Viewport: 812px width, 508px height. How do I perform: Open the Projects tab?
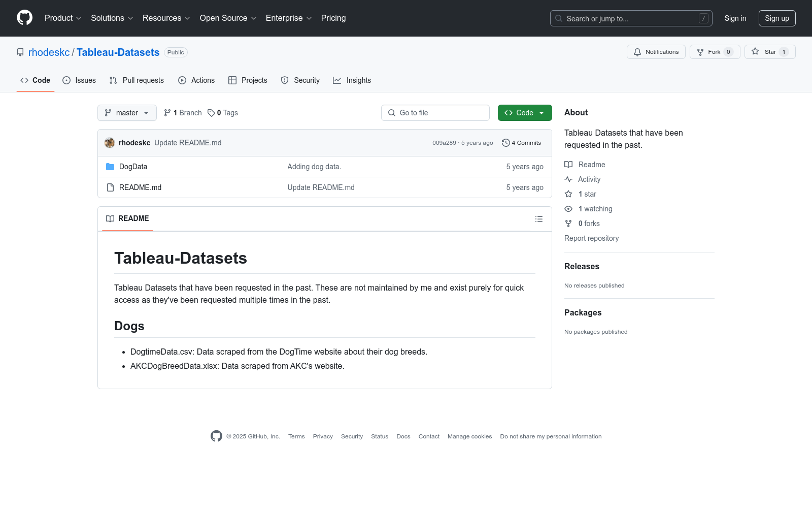248,80
